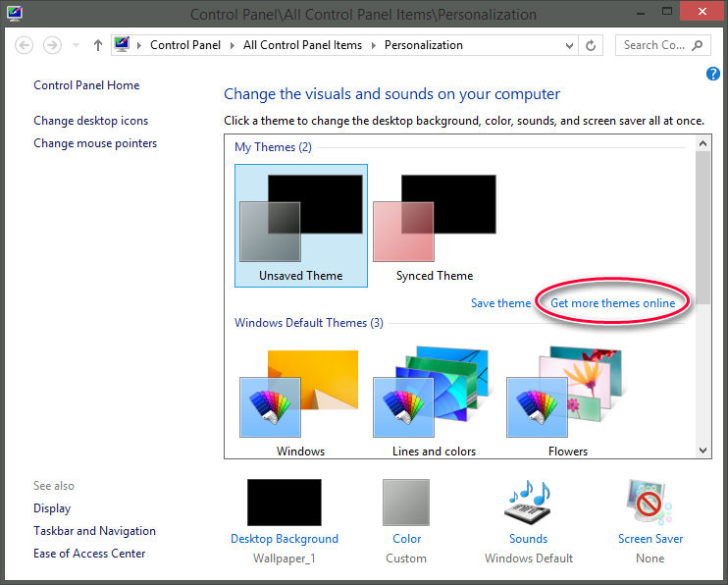Select Personalization breadcrumb
Image resolution: width=728 pixels, height=585 pixels.
click(x=424, y=45)
